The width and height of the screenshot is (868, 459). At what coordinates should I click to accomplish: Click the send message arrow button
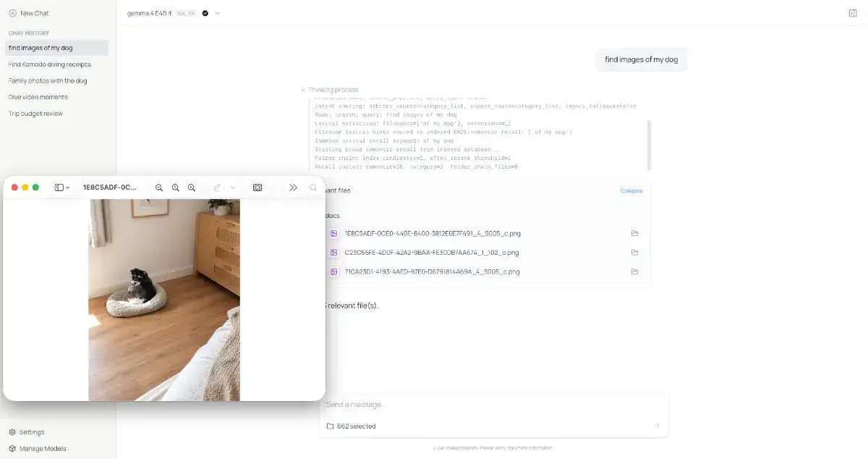(657, 426)
